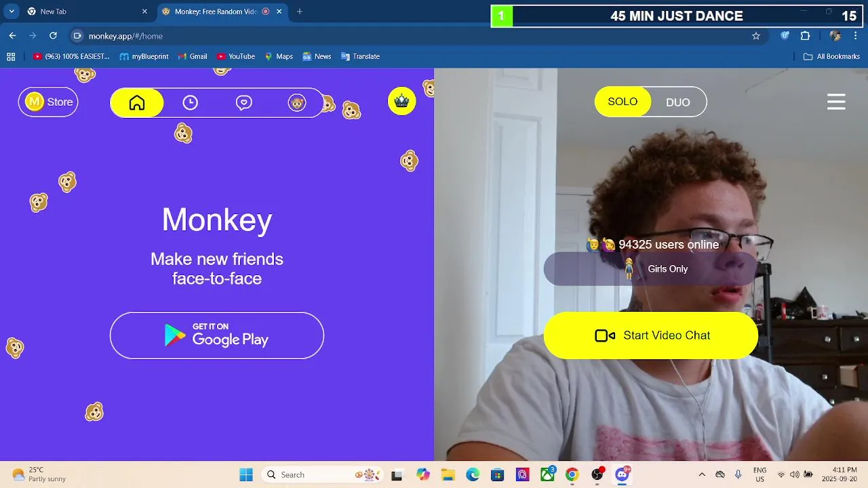Open Task View on the taskbar
The width and height of the screenshot is (868, 488).
click(x=397, y=475)
